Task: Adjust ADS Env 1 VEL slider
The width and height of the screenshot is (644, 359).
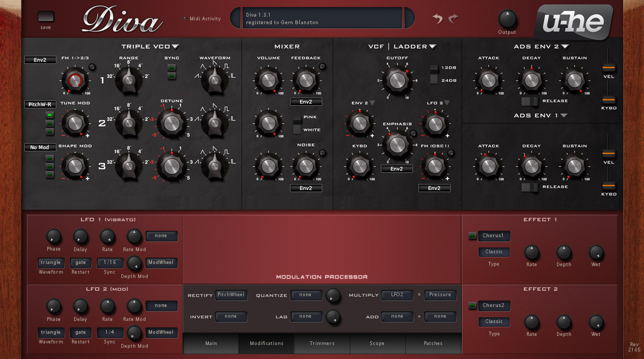Action: [x=609, y=153]
